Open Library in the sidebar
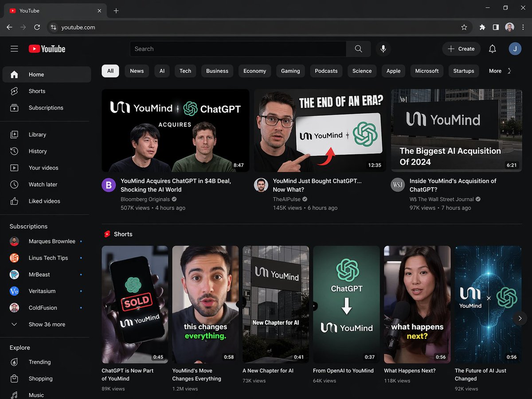532x399 pixels. [x=47, y=134]
